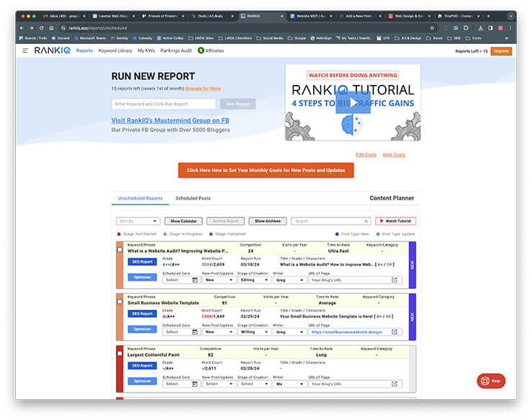Select the Small Business Website Template checkbox
This screenshot has height=420, width=532.
point(120,302)
